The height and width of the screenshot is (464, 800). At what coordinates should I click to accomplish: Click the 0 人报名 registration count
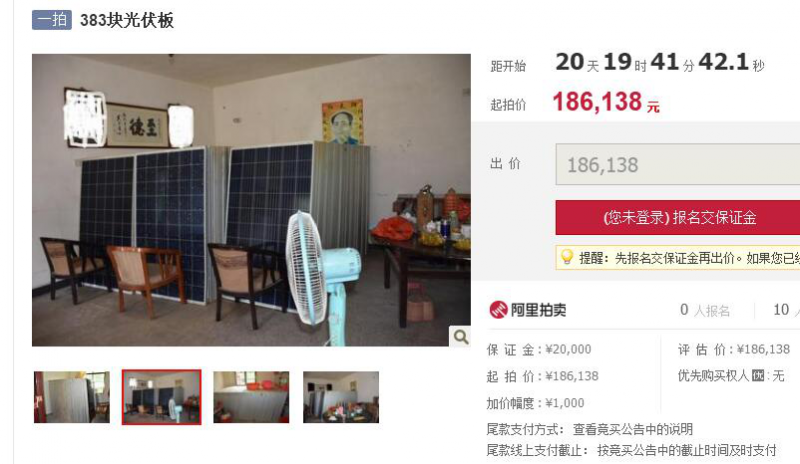705,310
